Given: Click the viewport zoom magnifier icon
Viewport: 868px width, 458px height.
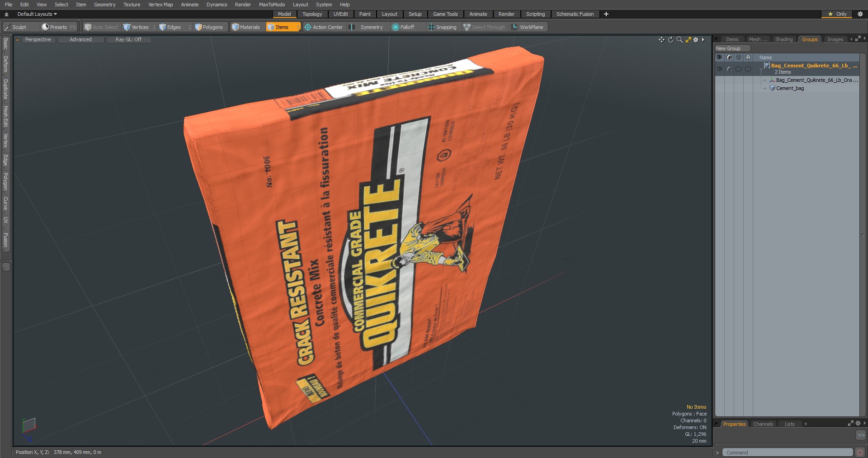Looking at the screenshot, I should (x=679, y=40).
